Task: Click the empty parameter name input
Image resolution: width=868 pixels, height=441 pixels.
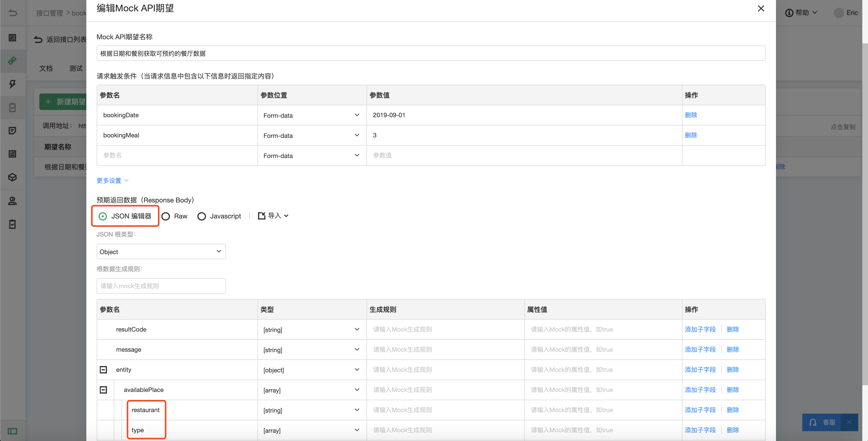Action: pos(177,155)
